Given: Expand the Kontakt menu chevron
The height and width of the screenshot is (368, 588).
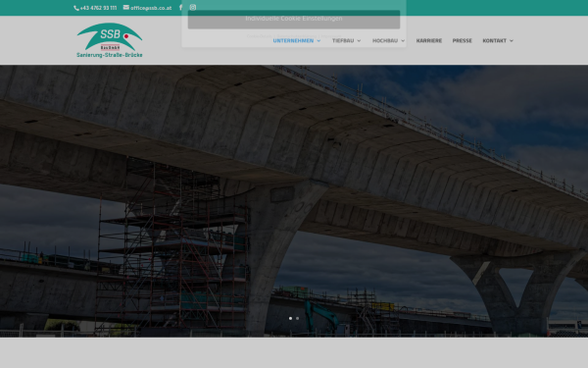Looking at the screenshot, I should point(512,40).
